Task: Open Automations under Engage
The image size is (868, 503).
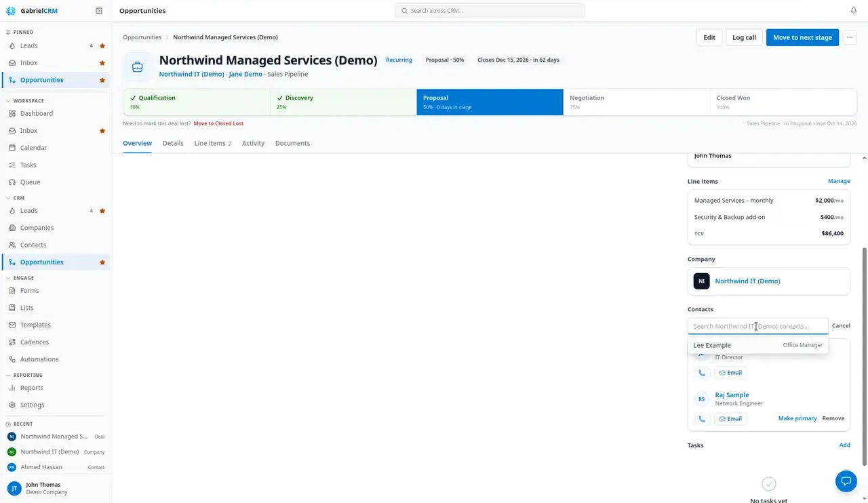Action: 56,359
